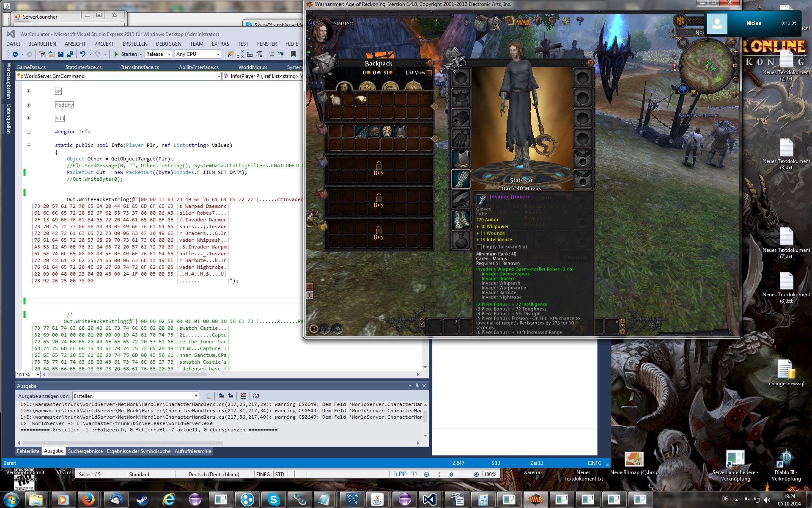Collapse the #region Info block

point(28,132)
